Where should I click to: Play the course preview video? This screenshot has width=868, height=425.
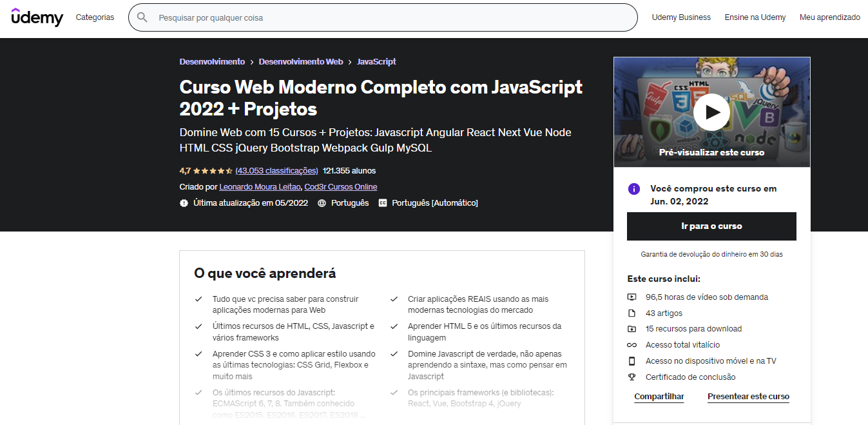711,112
